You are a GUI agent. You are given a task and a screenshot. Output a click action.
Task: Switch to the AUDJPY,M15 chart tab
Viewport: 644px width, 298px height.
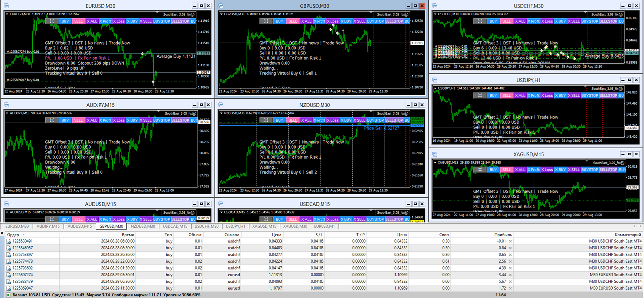pos(48,227)
